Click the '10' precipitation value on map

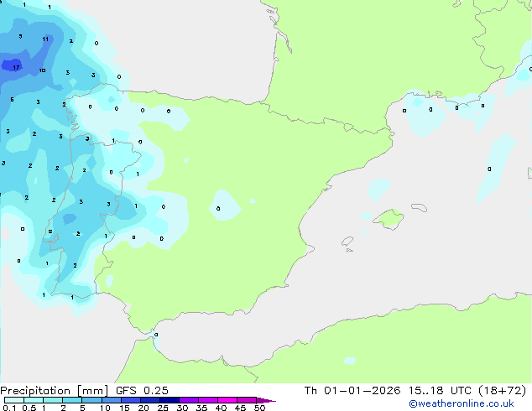coord(42,70)
